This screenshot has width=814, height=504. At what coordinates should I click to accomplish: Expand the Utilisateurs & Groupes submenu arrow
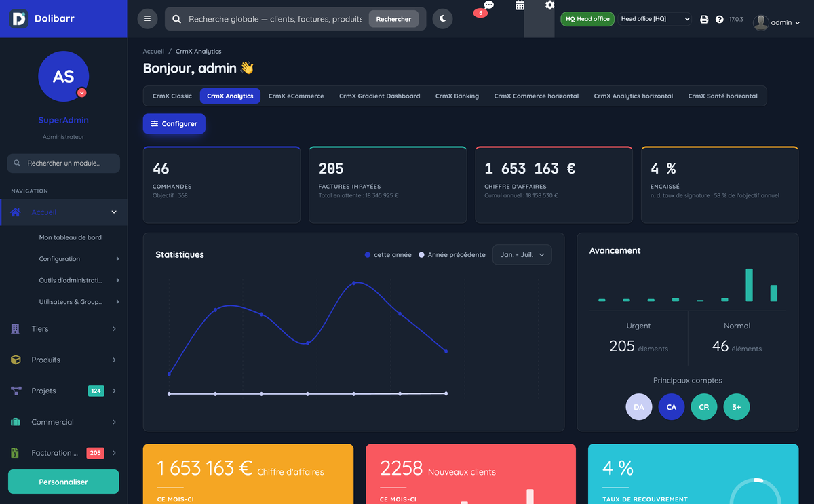click(x=118, y=302)
